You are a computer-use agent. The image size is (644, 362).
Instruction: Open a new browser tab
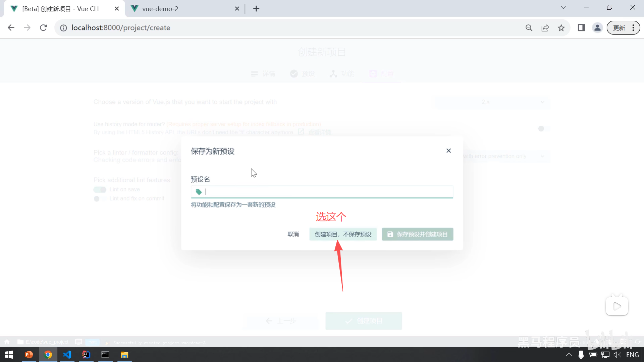[x=256, y=9]
